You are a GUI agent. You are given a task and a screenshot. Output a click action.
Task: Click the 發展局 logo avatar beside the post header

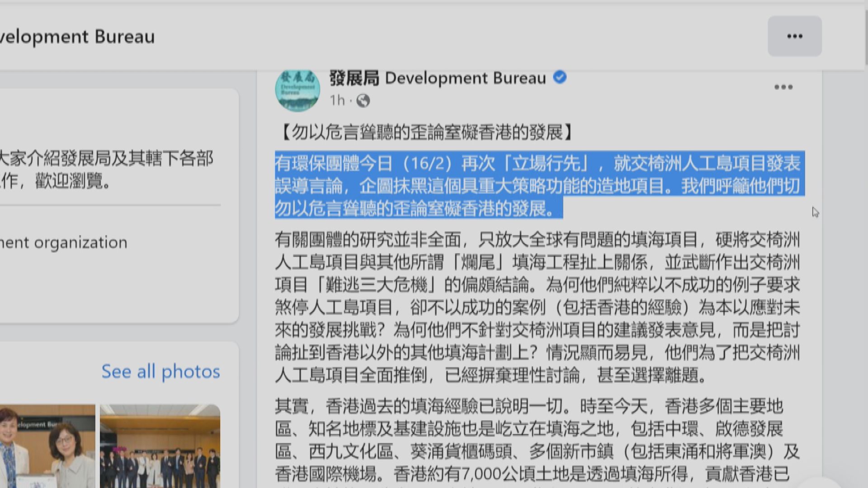(298, 89)
